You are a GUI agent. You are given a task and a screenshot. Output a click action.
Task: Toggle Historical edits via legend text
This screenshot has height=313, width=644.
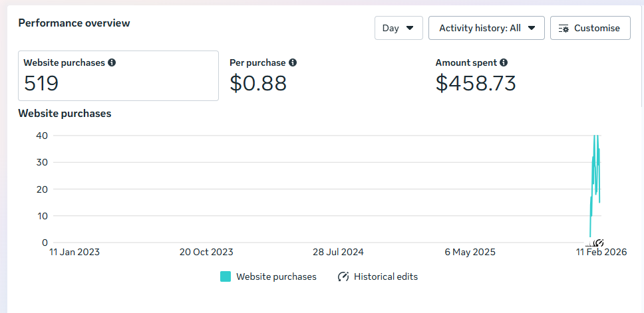(x=386, y=276)
